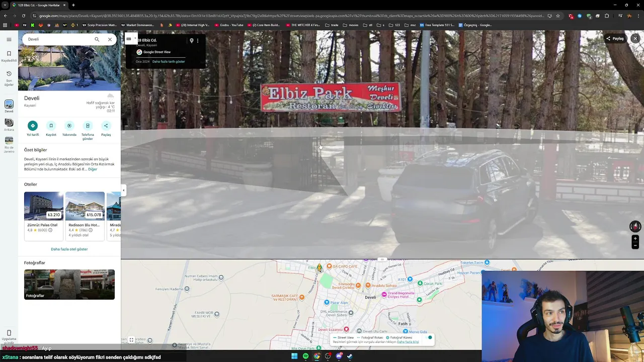644x362 pixels.
Task: Open Kaydedildi saved places
Action: (x=9, y=56)
